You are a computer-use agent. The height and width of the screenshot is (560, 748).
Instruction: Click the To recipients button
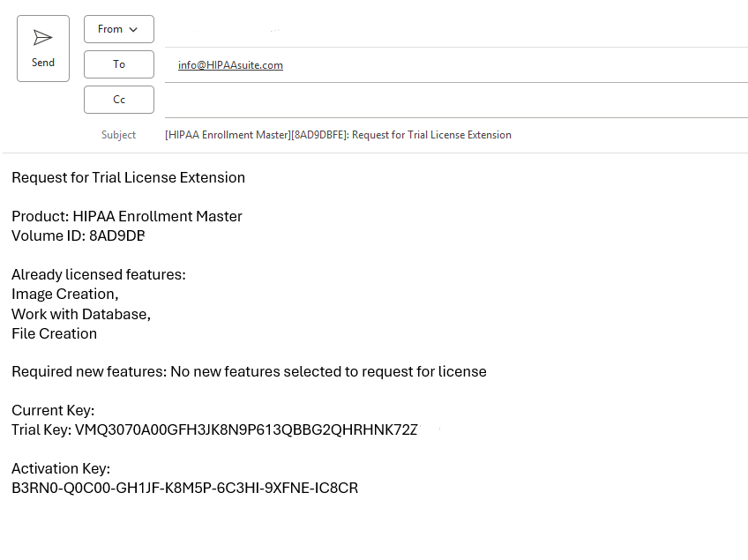coord(119,64)
